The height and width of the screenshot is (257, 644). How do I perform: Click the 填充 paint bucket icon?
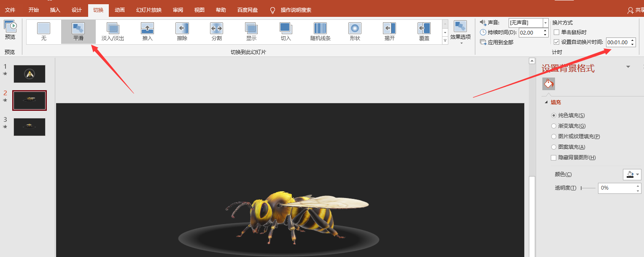548,84
